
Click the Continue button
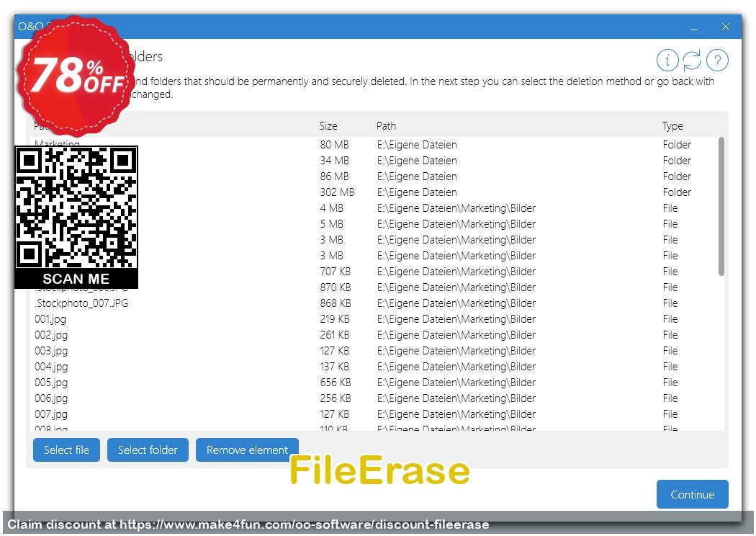point(693,494)
